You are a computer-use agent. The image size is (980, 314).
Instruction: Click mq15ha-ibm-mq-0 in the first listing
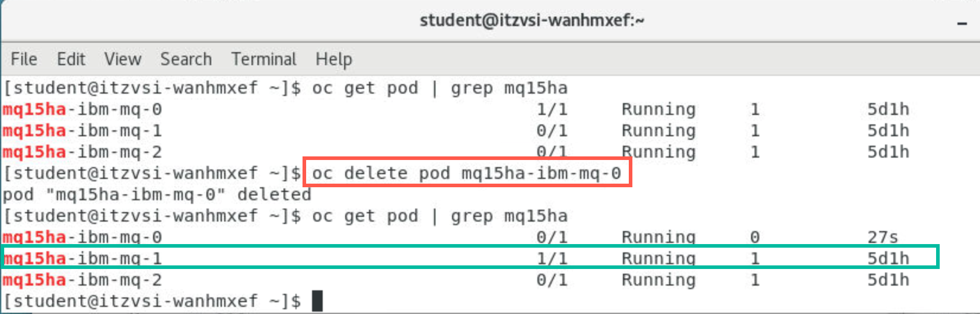tap(82, 109)
